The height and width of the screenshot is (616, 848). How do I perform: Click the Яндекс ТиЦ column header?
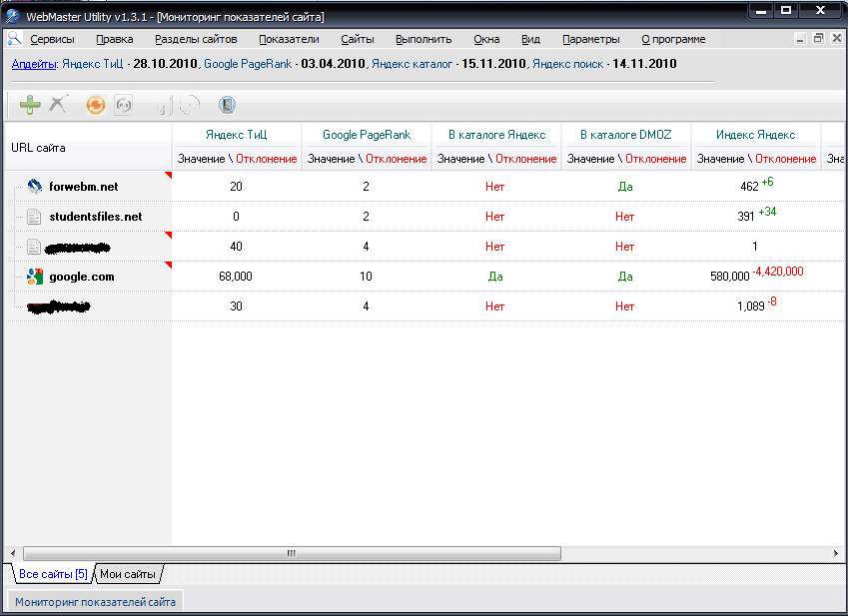tap(237, 135)
